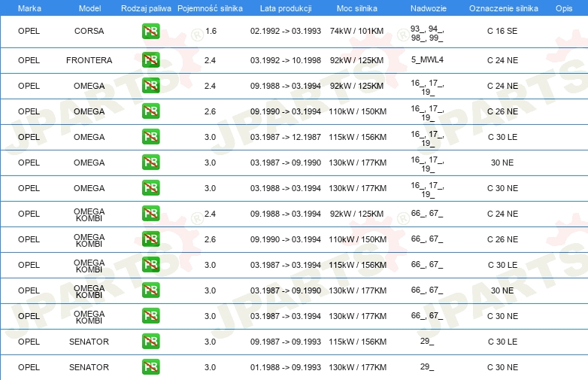This screenshot has height=380, width=588.
Task: Click the fuel icon in the SENATOR C 30 NE row
Action: (x=150, y=366)
